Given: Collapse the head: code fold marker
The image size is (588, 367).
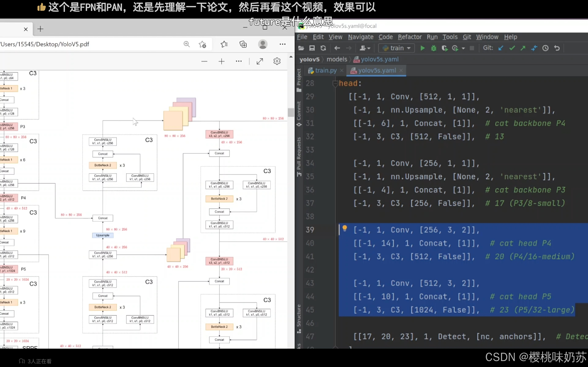Looking at the screenshot, I should click(335, 84).
